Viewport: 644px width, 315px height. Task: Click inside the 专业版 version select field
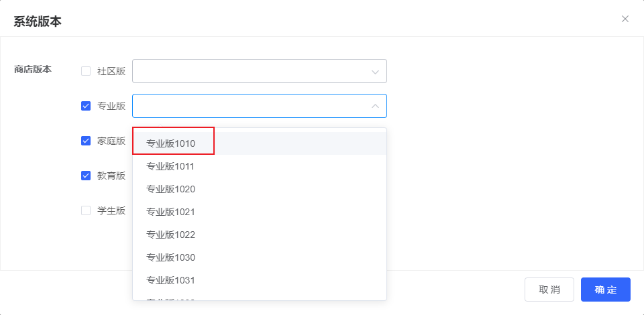pyautogui.click(x=248, y=106)
